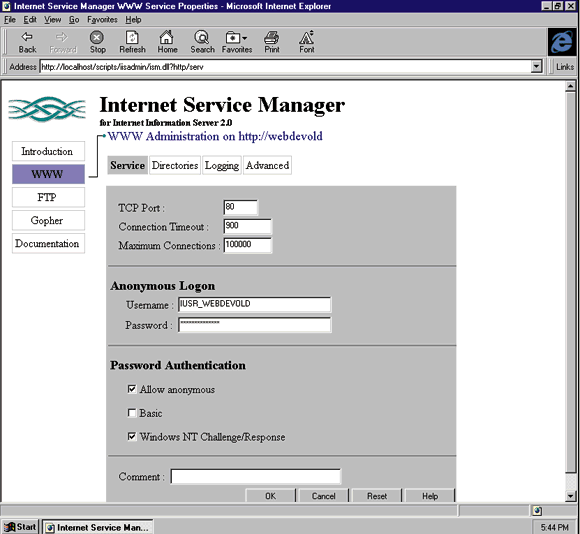Click the Connection Timeout field
This screenshot has height=534, width=580.
coord(247,226)
